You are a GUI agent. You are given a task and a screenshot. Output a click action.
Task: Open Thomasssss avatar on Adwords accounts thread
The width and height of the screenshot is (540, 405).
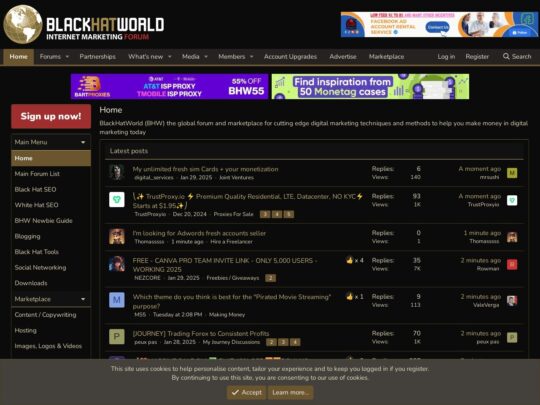point(117,237)
